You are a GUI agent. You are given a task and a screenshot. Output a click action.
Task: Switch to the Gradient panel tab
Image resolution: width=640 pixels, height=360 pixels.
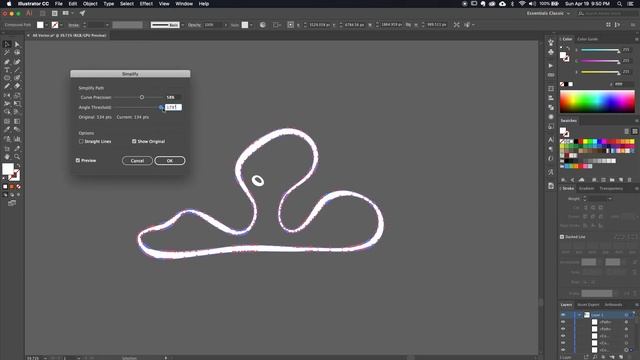point(587,189)
